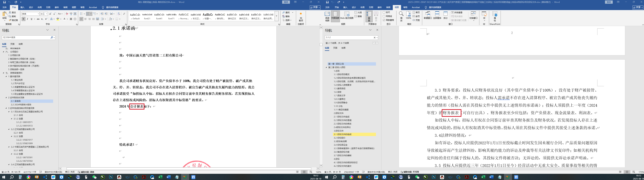Click Bold in left Word window
Screen dimensions: 644x180
(x=24, y=19)
